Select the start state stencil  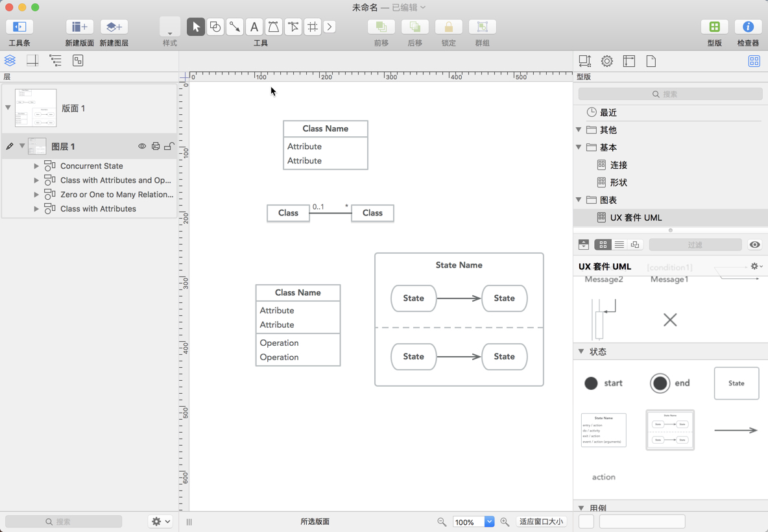pos(592,383)
